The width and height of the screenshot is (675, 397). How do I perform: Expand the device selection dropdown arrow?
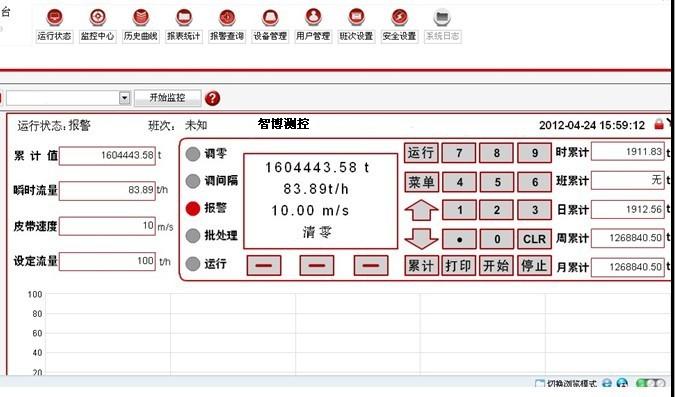[x=124, y=98]
